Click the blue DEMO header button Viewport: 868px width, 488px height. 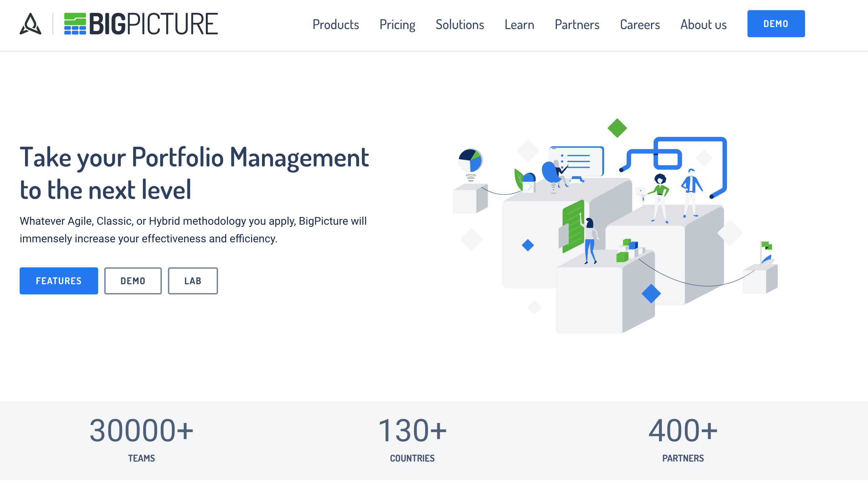(x=776, y=23)
